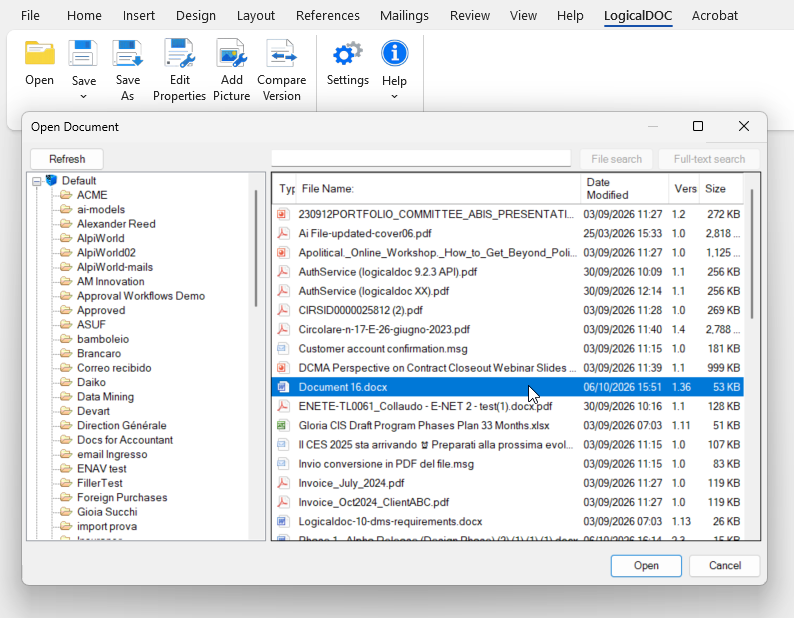Click the Word icon for Document 16.docx
Image resolution: width=794 pixels, height=618 pixels.
click(x=283, y=387)
